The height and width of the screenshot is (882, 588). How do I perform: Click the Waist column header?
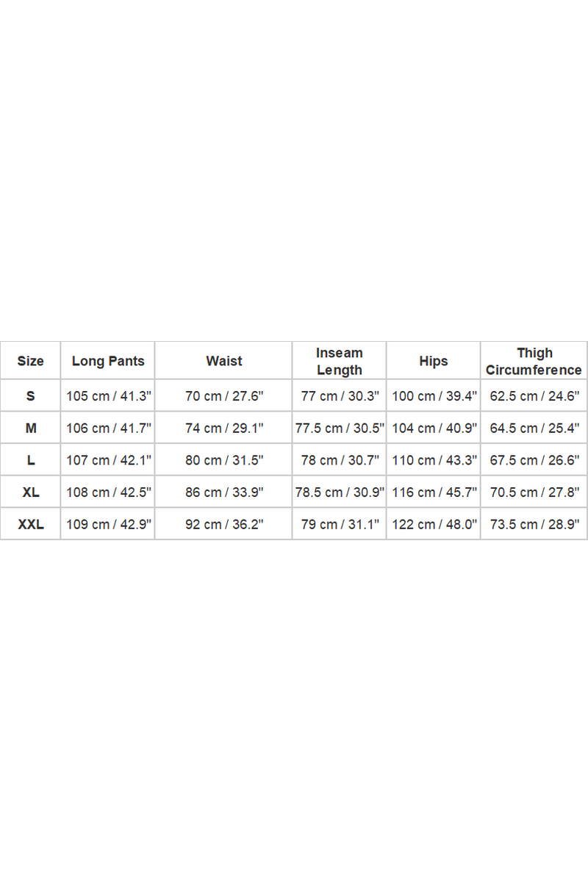224,361
